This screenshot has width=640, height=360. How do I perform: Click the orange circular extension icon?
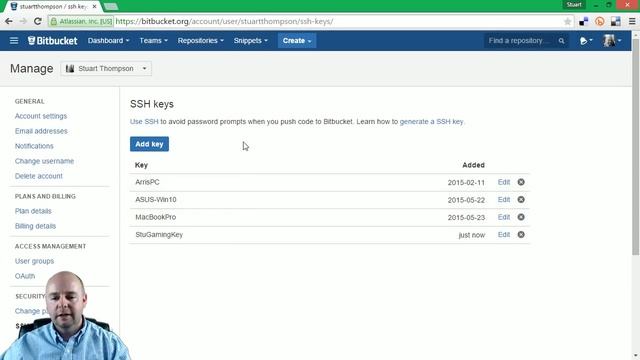[x=600, y=21]
